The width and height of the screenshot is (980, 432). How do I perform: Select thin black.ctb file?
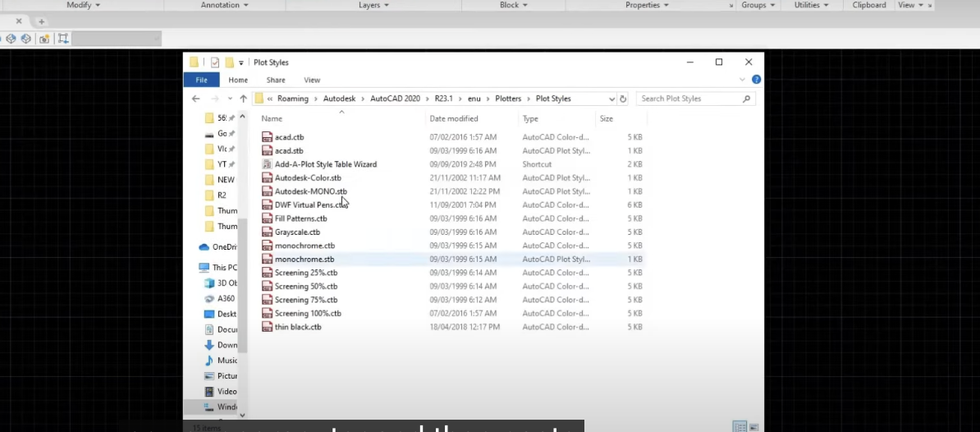pyautogui.click(x=298, y=327)
